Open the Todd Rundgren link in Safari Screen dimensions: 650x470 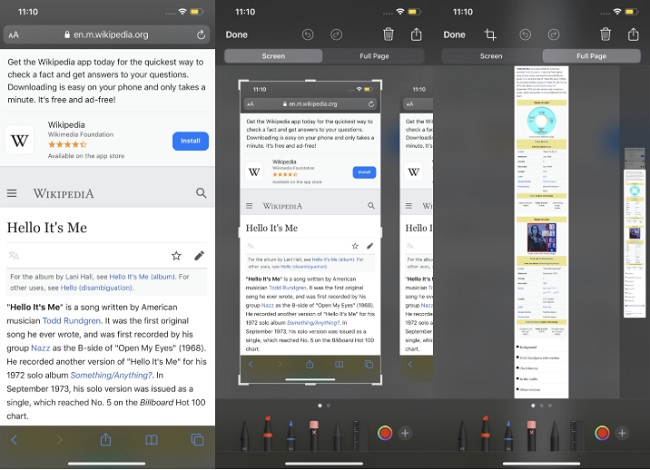(x=71, y=321)
